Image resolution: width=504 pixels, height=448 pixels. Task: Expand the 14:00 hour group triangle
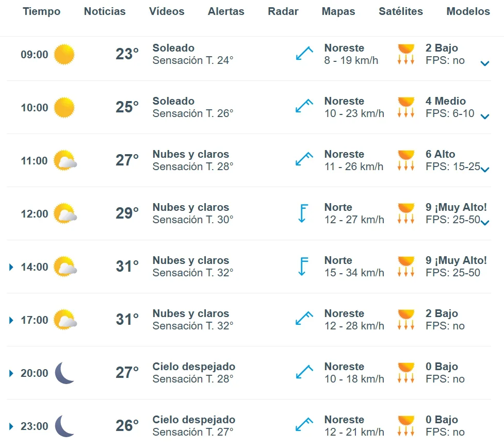tap(11, 267)
